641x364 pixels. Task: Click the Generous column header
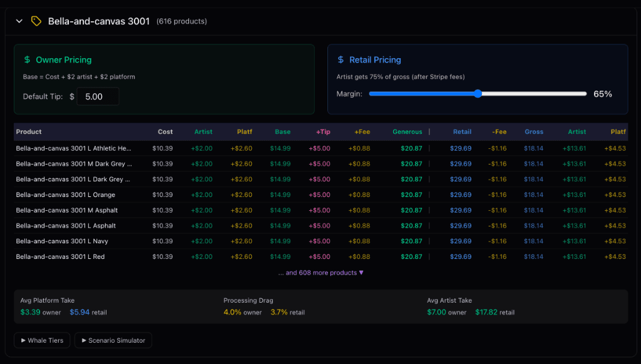click(408, 132)
